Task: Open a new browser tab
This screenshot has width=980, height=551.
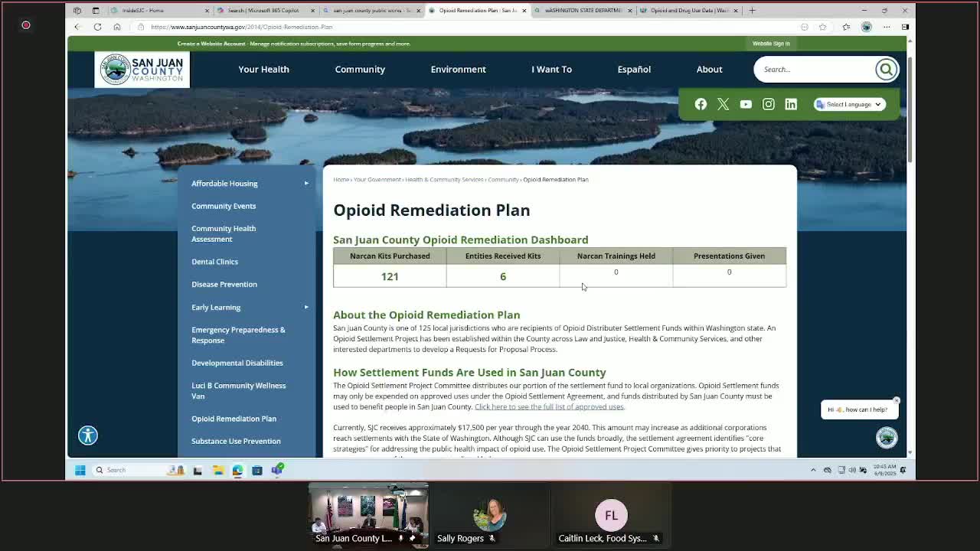Action: (x=752, y=11)
